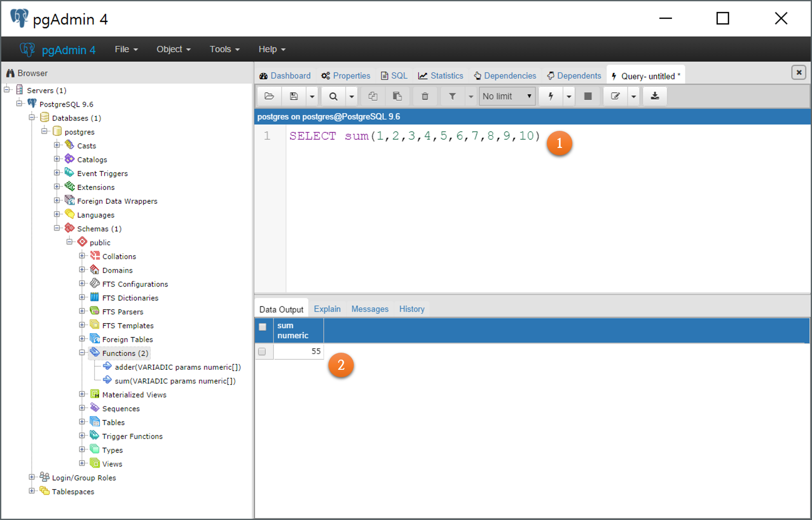Open the Find options dropdown arrow
This screenshot has width=812, height=520.
pos(351,96)
